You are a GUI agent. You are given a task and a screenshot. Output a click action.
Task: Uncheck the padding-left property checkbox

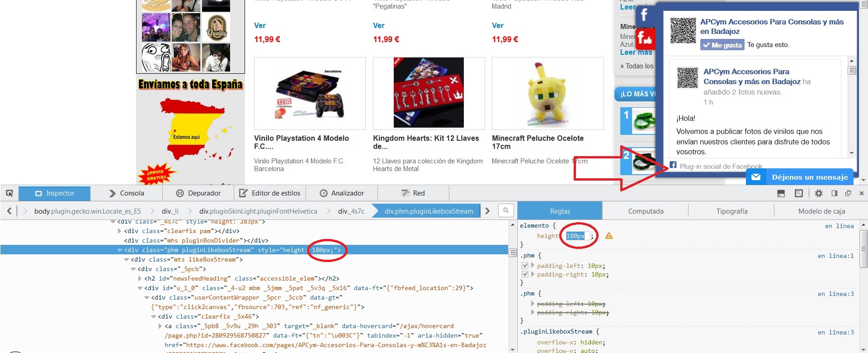525,266
